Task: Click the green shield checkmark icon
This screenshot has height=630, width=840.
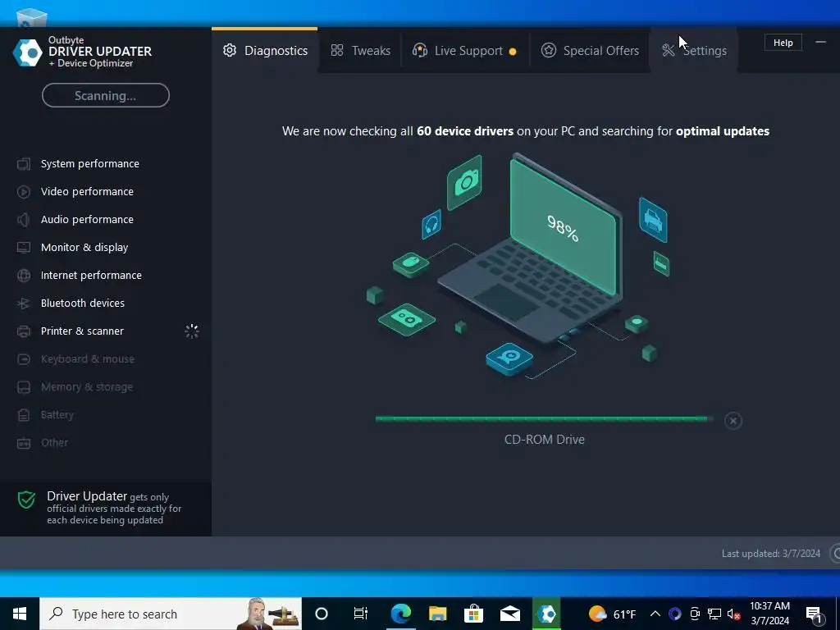Action: pyautogui.click(x=26, y=500)
